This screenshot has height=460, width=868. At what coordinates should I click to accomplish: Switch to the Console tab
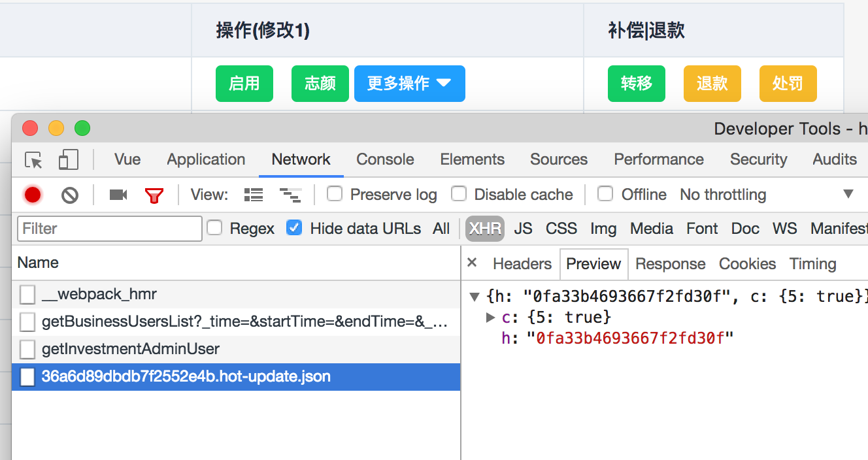pos(385,159)
